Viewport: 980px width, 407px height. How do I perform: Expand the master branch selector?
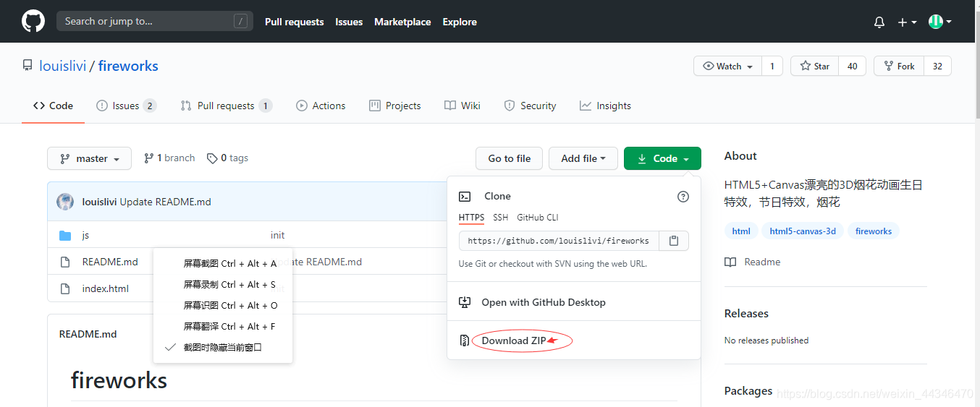(x=89, y=158)
